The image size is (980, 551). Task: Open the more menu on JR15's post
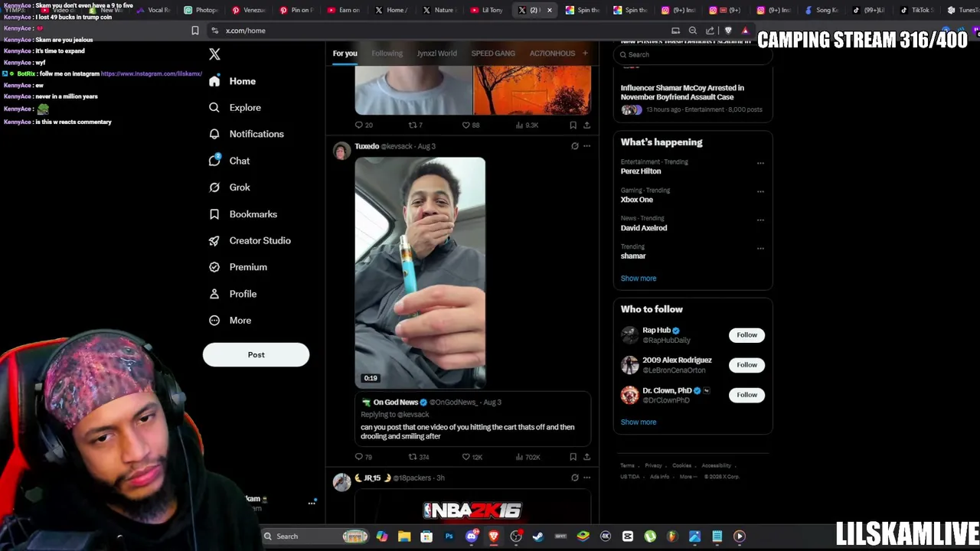click(587, 478)
